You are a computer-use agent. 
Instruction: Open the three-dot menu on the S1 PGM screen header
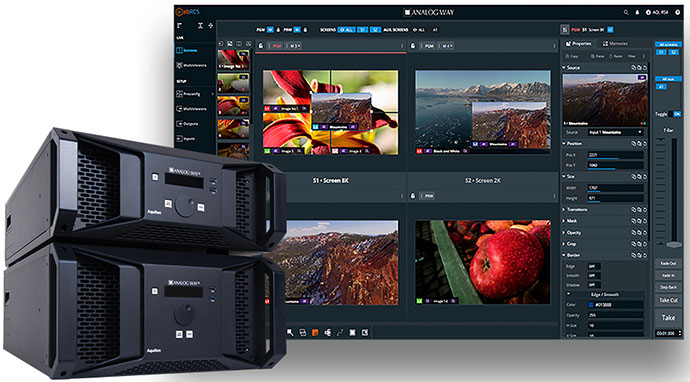[x=402, y=46]
